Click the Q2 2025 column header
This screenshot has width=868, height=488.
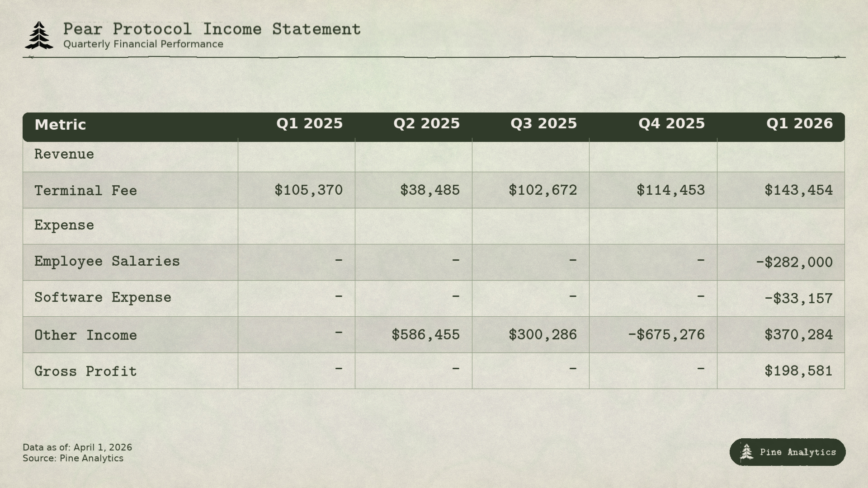(426, 124)
